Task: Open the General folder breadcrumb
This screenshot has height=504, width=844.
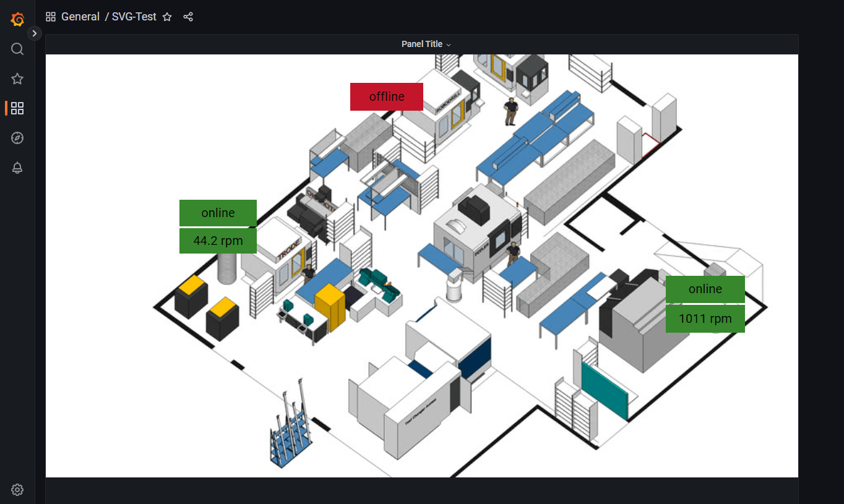Action: (81, 16)
